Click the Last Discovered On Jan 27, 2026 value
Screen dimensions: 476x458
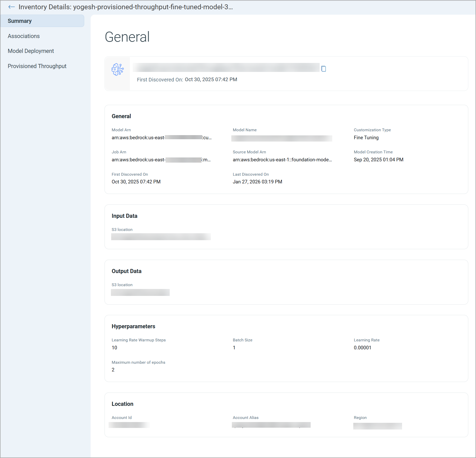pyautogui.click(x=258, y=182)
